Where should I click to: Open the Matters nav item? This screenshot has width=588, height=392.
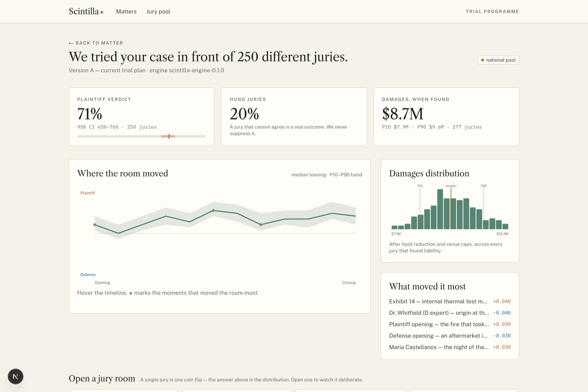coord(126,11)
